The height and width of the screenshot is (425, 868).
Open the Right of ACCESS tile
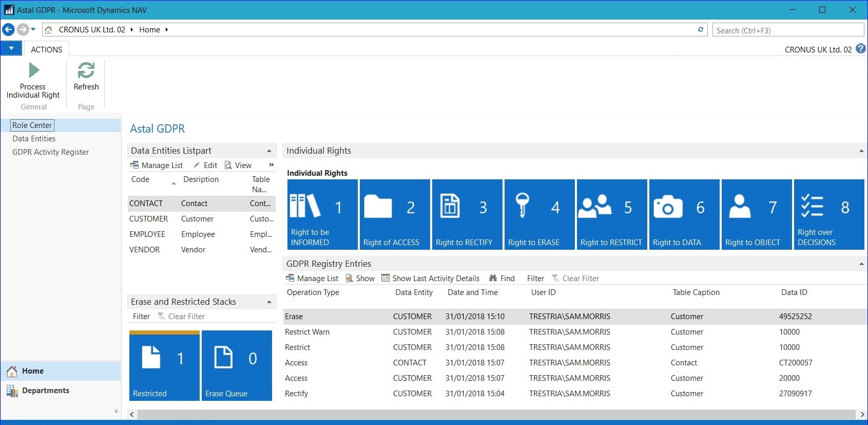(x=395, y=214)
